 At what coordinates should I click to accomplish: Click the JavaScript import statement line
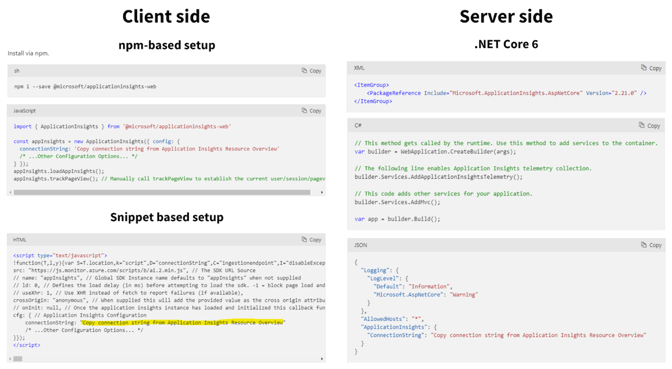pyautogui.click(x=122, y=126)
